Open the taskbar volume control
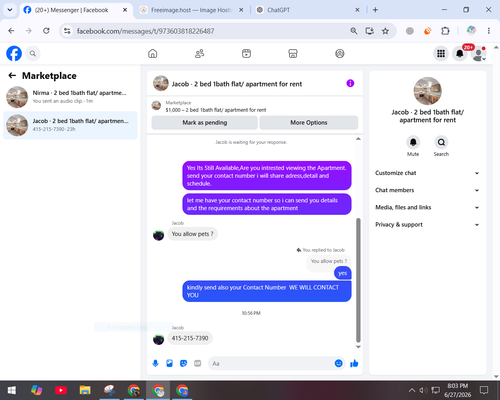500x400 pixels. (x=423, y=390)
